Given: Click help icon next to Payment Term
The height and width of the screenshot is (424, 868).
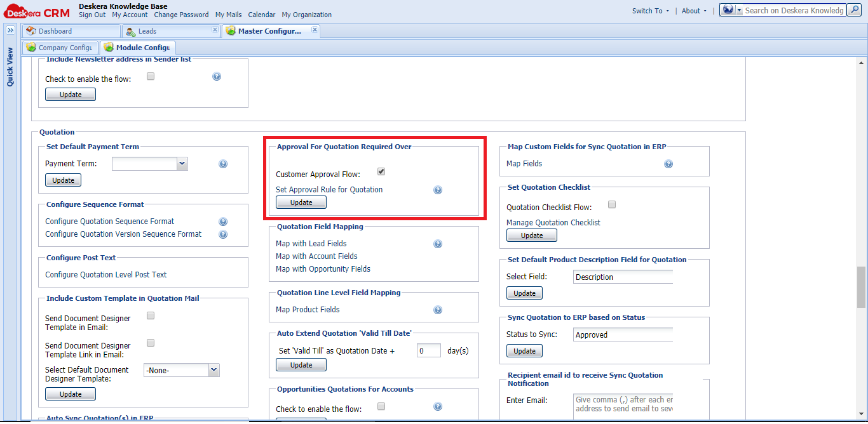Looking at the screenshot, I should 223,164.
